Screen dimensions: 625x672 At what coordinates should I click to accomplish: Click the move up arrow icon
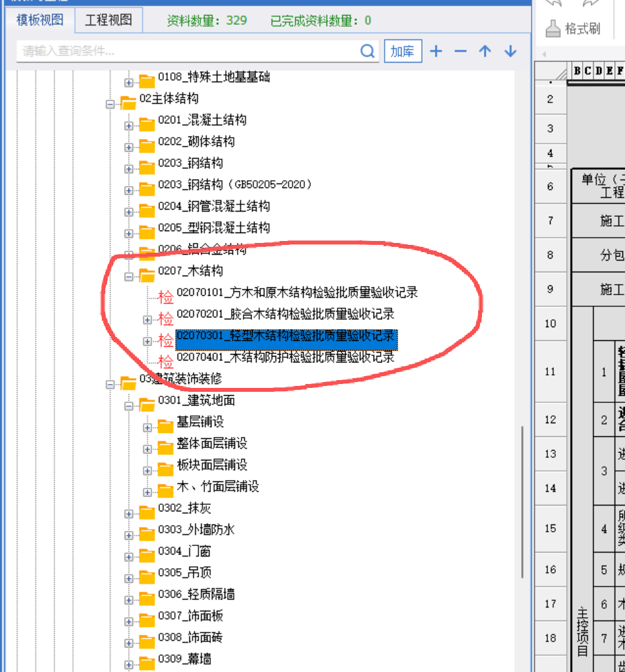(x=485, y=51)
